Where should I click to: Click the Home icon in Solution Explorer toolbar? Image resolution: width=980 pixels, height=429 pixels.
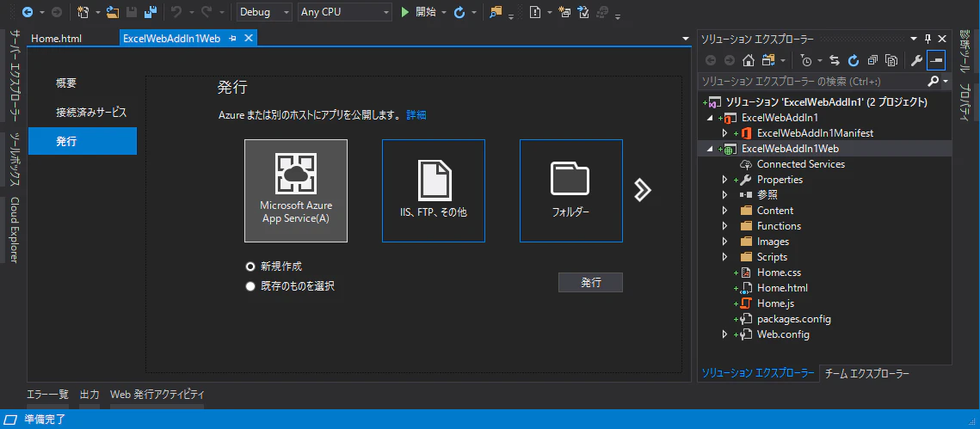pyautogui.click(x=749, y=60)
